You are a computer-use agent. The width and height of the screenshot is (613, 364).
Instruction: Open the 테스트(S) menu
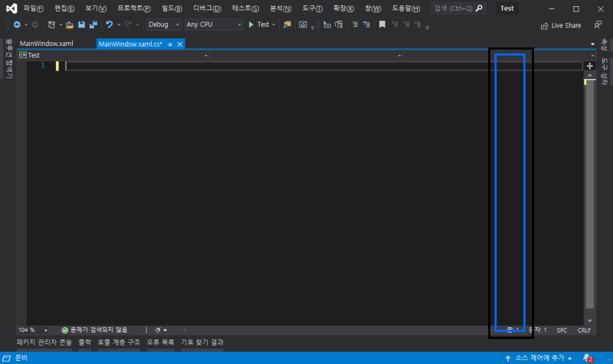(x=245, y=8)
